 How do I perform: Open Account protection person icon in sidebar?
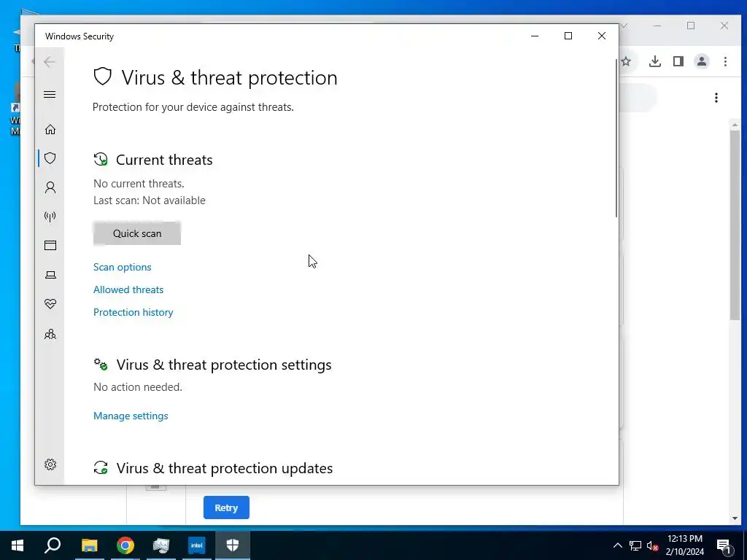coord(50,187)
